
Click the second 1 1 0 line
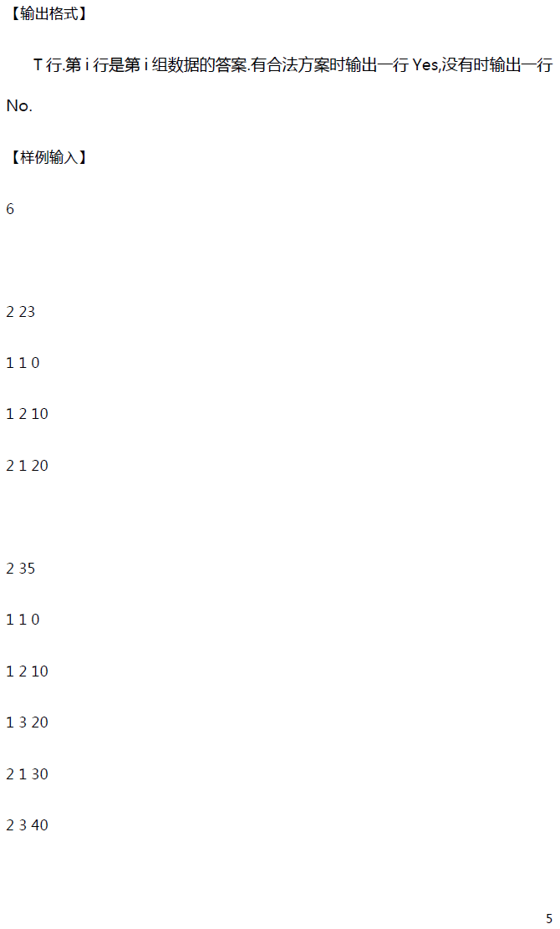23,620
